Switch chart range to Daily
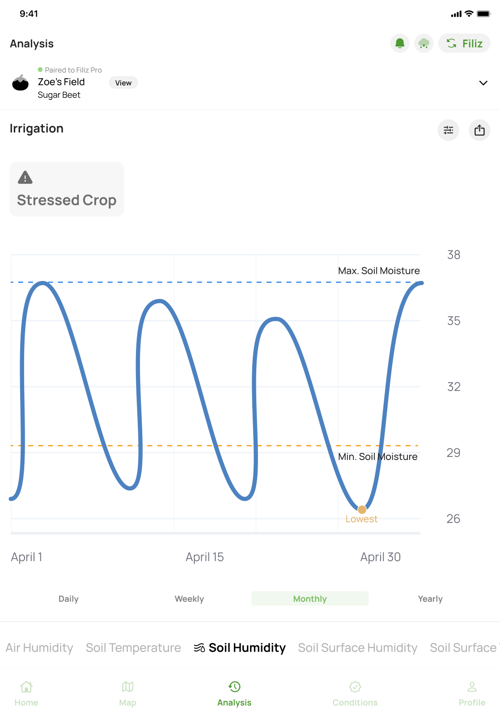 coord(68,599)
